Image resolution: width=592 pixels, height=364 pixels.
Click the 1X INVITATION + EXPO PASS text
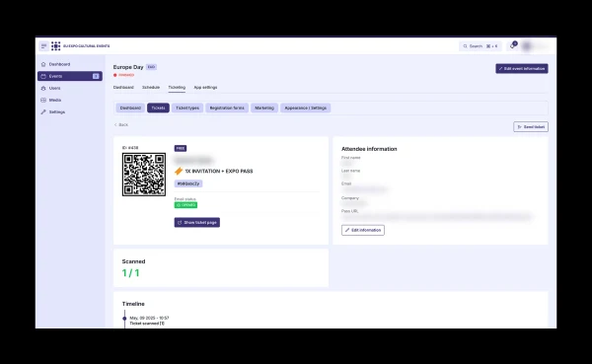tap(219, 171)
